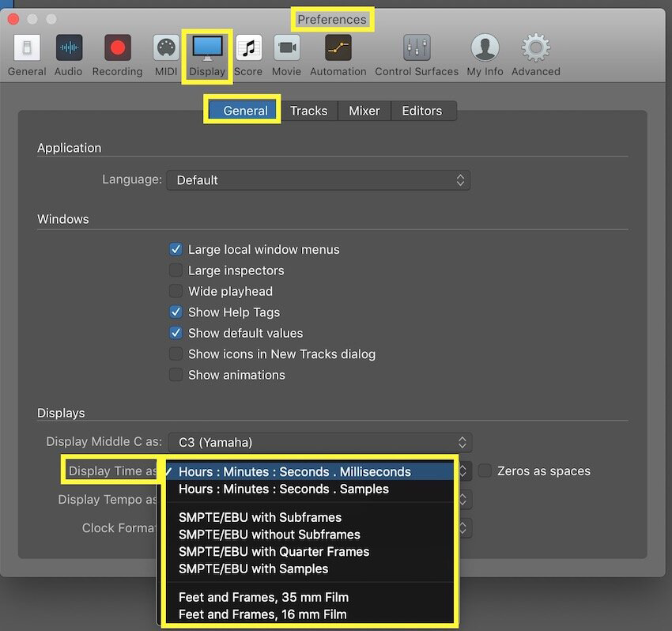The image size is (672, 631).
Task: Select SMPTE/EBU without Subframes
Action: [309, 535]
